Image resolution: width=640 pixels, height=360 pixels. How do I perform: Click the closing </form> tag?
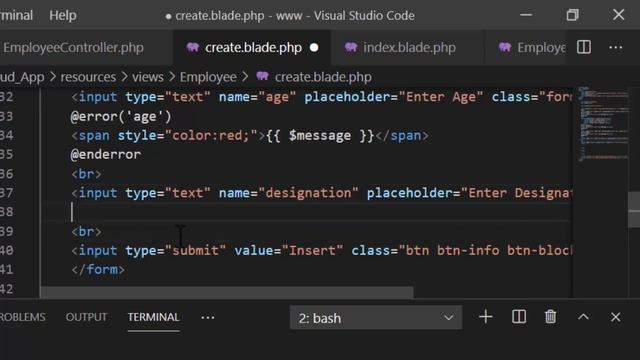coord(98,270)
